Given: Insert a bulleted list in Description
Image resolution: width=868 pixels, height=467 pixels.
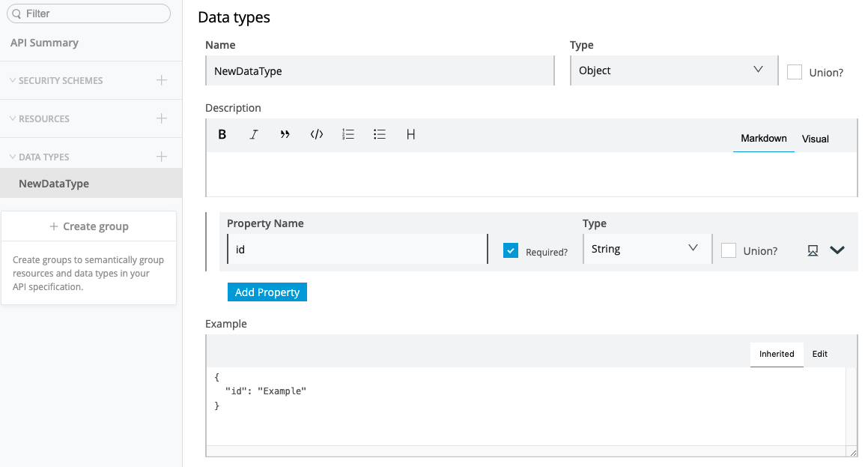Looking at the screenshot, I should pos(380,135).
